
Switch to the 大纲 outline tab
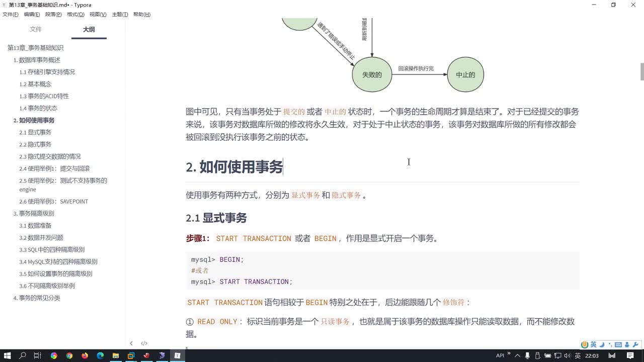[x=89, y=30]
